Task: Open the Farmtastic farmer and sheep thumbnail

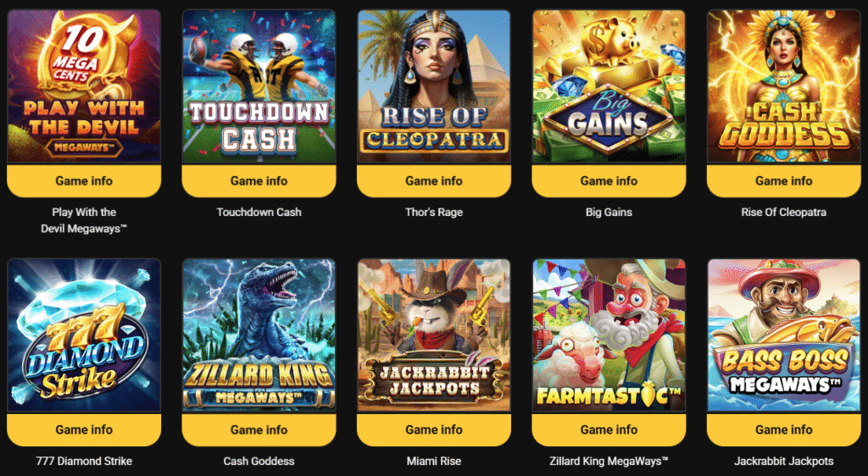Action: click(x=609, y=335)
